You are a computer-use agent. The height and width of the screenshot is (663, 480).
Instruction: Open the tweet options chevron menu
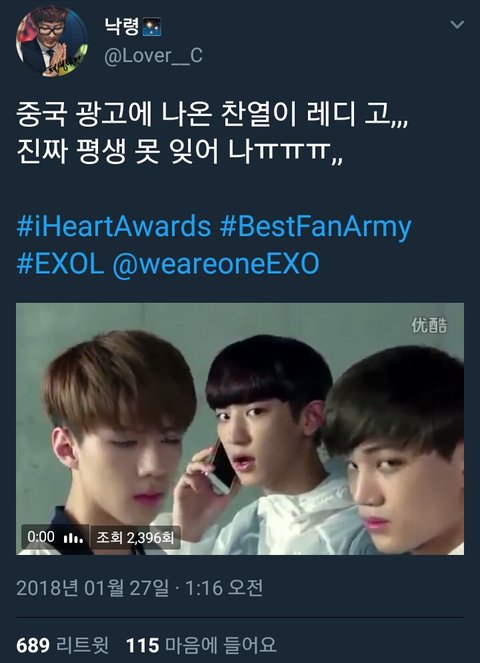[x=457, y=25]
